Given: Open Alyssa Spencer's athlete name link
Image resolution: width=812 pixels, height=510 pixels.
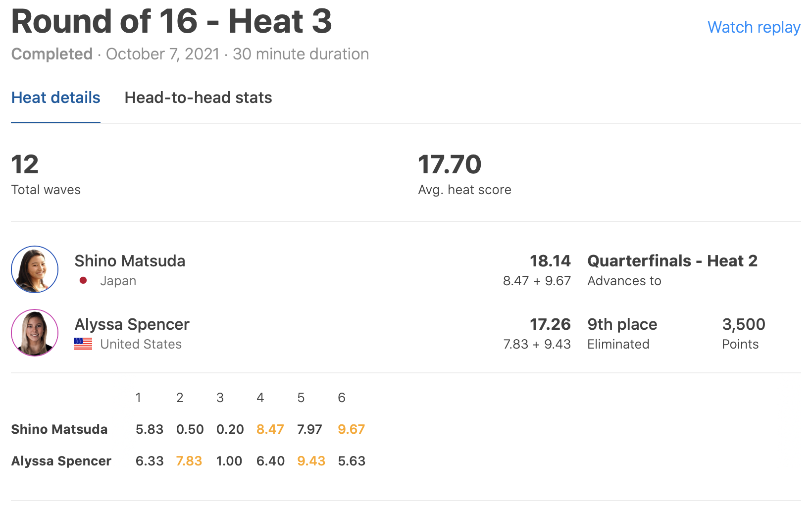Looking at the screenshot, I should [132, 324].
